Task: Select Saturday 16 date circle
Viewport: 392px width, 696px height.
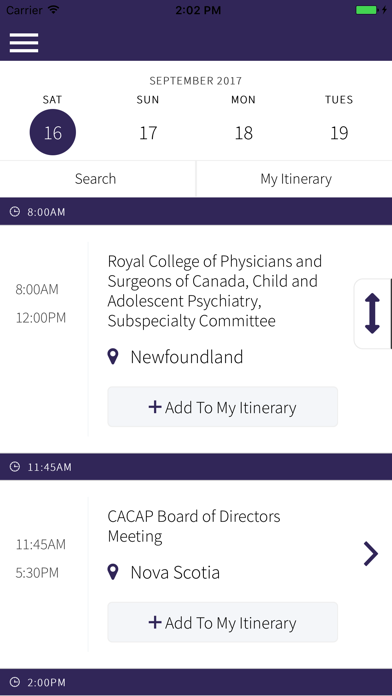Action: click(53, 132)
